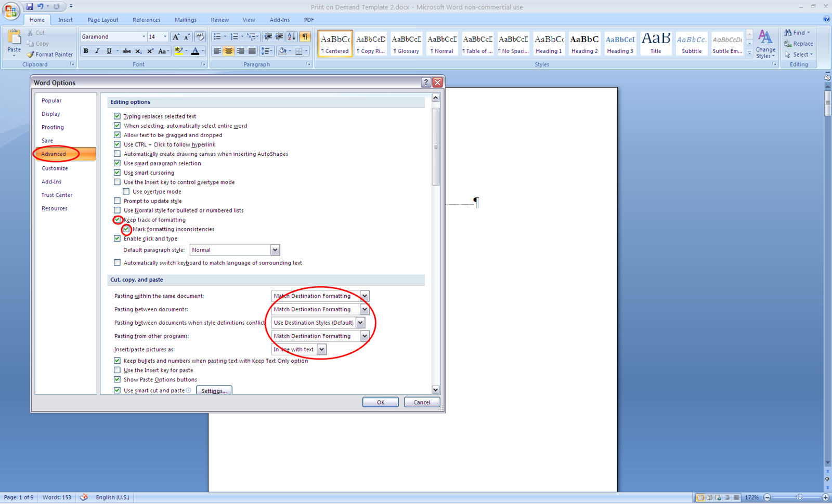Open the Default paragraph style dropdown
Screen dimensions: 832x504
(x=275, y=250)
